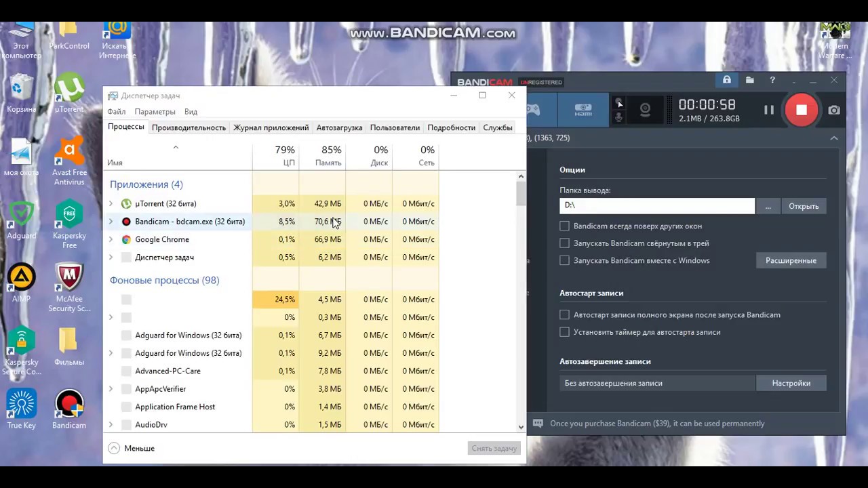
Task: Open Фильмы folder on desktop
Action: [x=69, y=347]
